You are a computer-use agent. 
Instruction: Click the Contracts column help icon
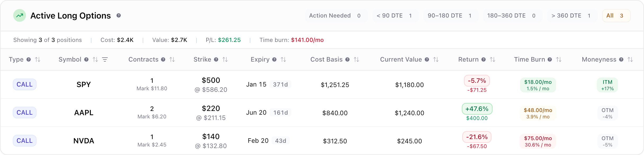pyautogui.click(x=163, y=60)
